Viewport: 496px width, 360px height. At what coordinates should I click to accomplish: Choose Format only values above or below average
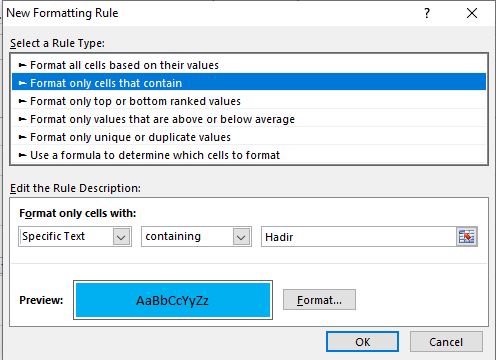(249, 119)
